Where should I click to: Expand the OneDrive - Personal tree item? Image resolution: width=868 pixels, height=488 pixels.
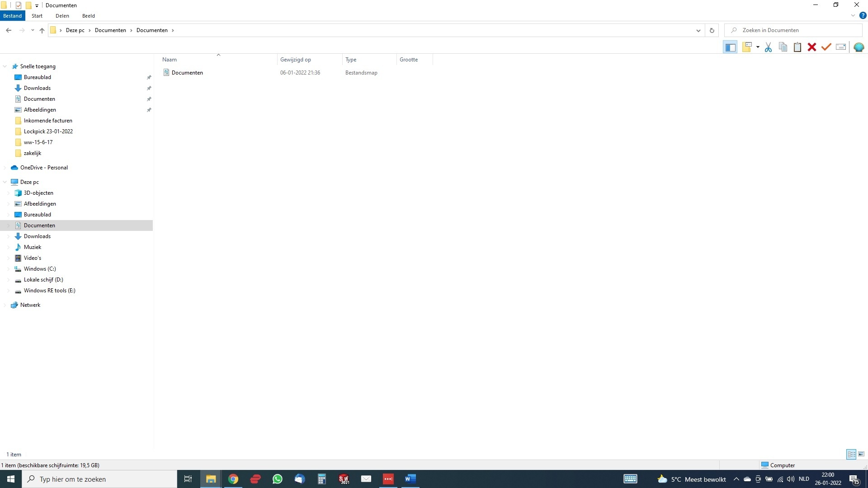click(5, 167)
